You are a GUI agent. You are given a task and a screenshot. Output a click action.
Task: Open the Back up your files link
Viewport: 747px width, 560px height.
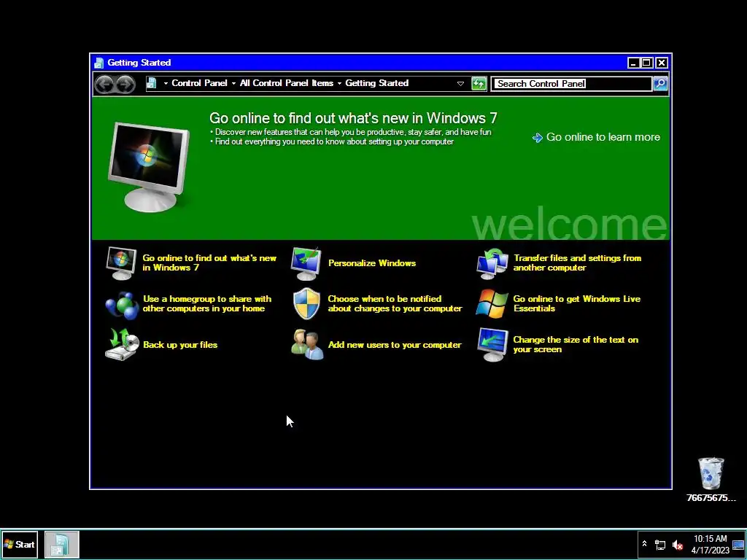(x=180, y=345)
